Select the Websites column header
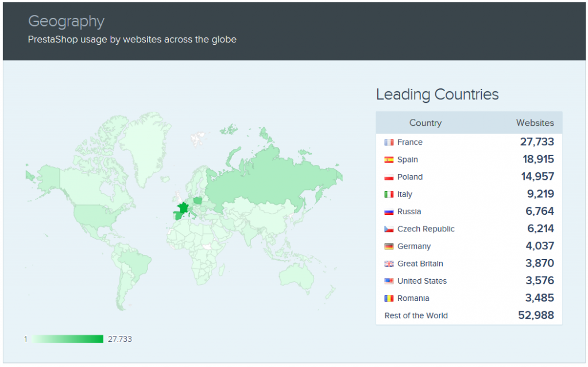The image size is (588, 367). [535, 123]
